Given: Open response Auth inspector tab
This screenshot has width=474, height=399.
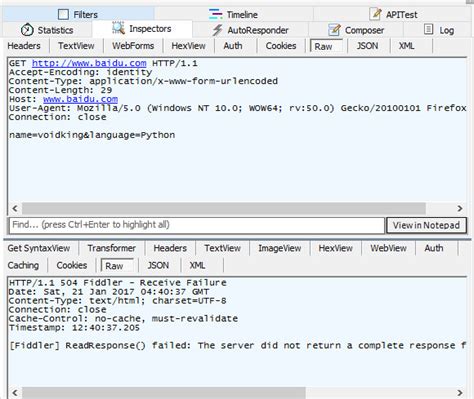Looking at the screenshot, I should tap(434, 248).
